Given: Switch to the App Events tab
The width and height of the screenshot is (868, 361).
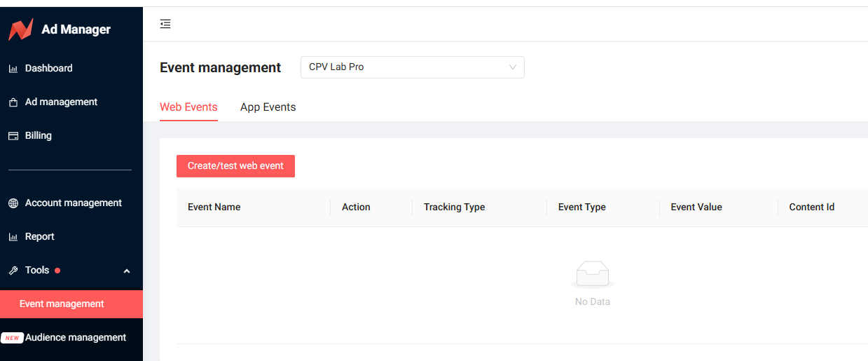Looking at the screenshot, I should point(268,107).
